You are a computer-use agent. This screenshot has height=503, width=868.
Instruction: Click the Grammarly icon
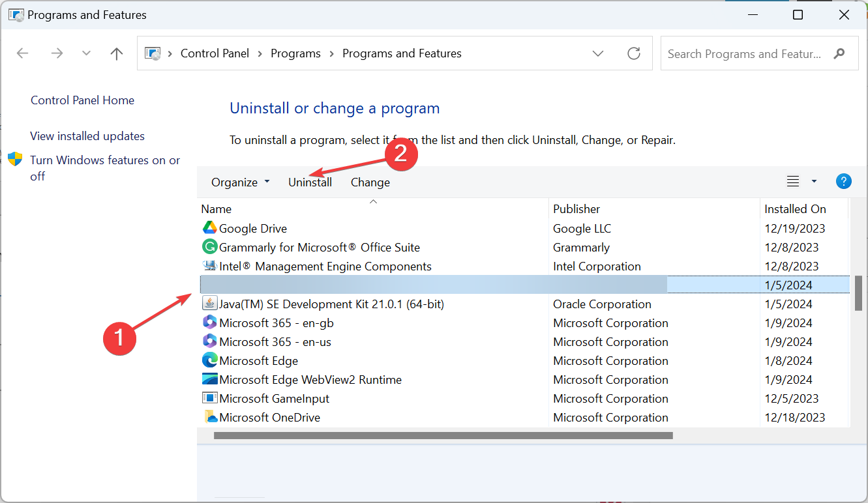[209, 247]
